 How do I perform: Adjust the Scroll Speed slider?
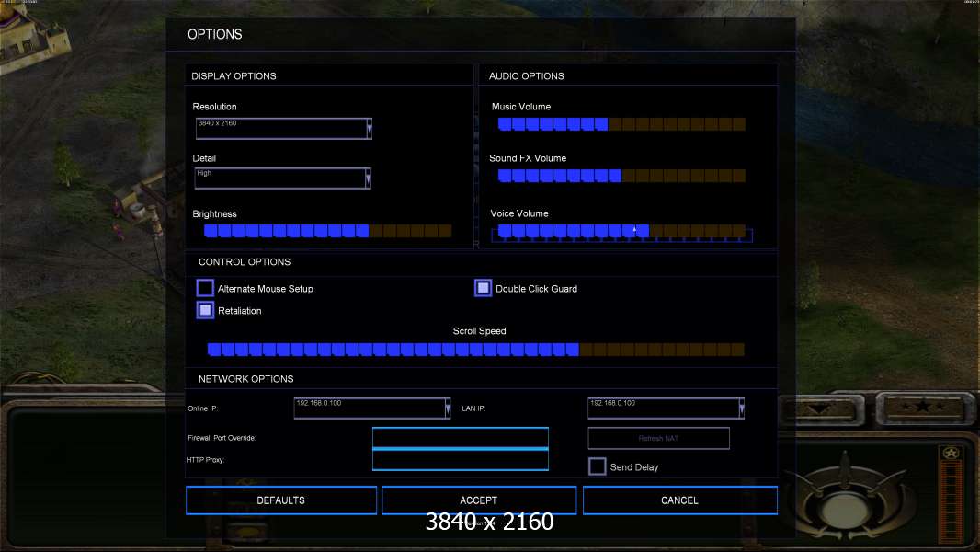point(475,349)
